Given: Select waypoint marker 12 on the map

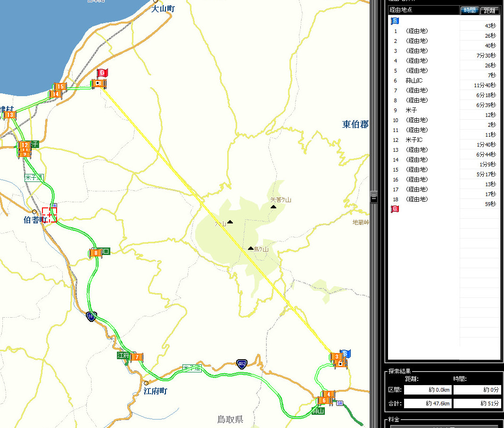Looking at the screenshot, I should [25, 145].
